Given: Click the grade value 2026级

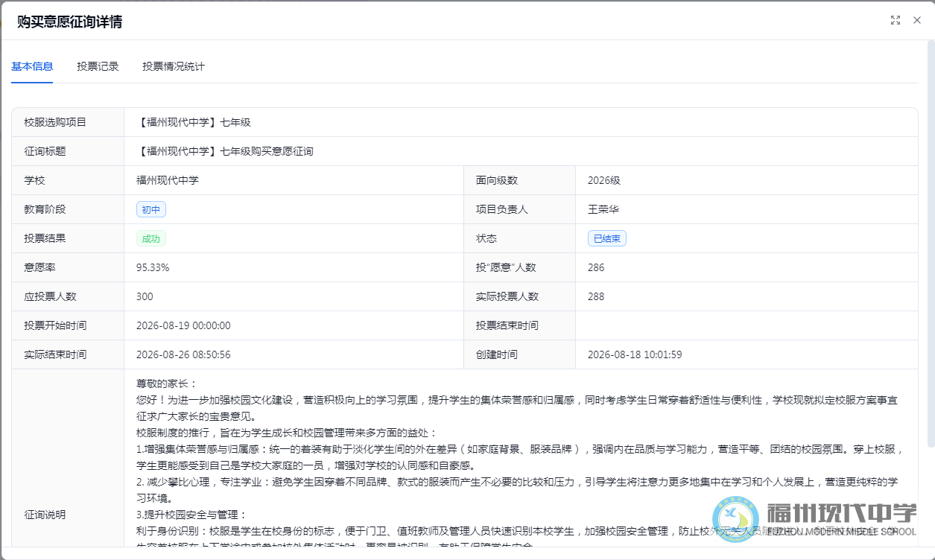Looking at the screenshot, I should coord(604,180).
